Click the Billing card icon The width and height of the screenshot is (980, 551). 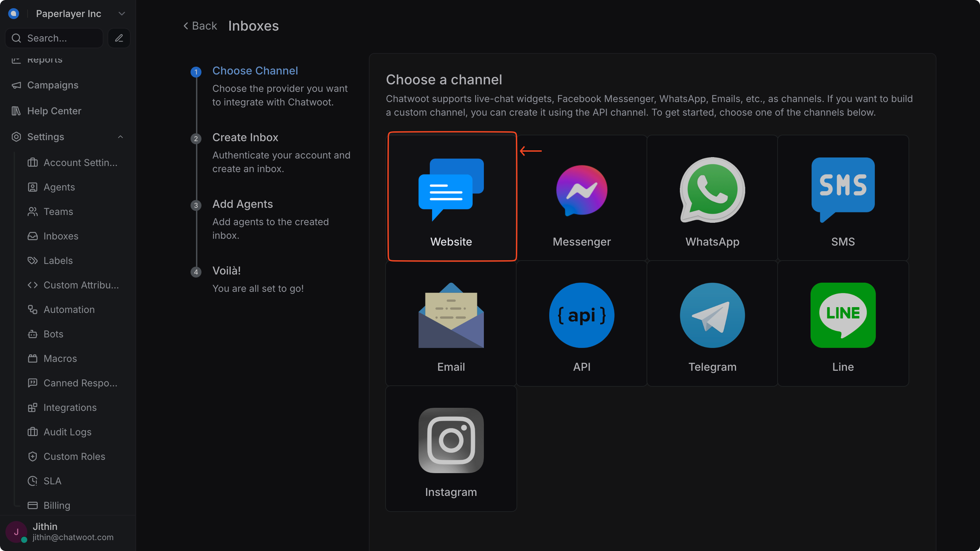pyautogui.click(x=33, y=505)
